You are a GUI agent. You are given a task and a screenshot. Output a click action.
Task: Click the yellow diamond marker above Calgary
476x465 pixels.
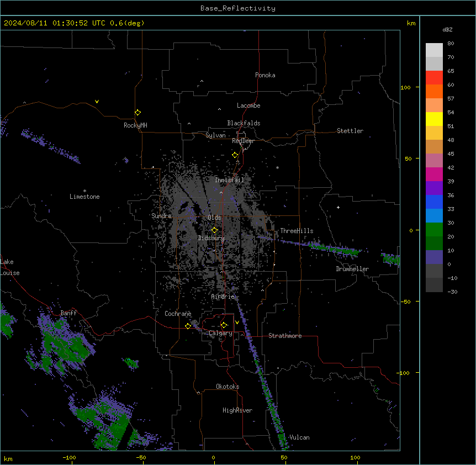[x=224, y=325]
